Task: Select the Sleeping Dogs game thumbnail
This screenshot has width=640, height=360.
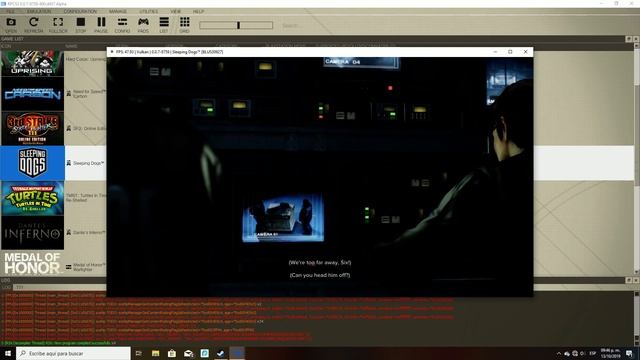Action: (x=32, y=163)
